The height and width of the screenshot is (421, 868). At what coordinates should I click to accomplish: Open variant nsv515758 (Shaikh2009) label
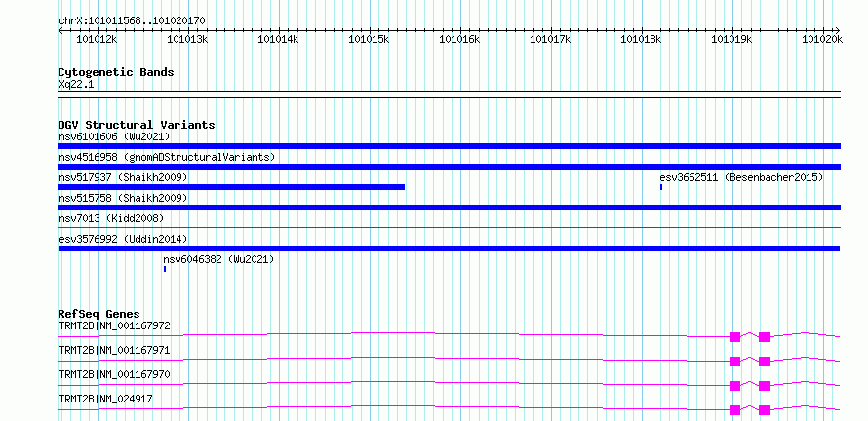click(123, 198)
